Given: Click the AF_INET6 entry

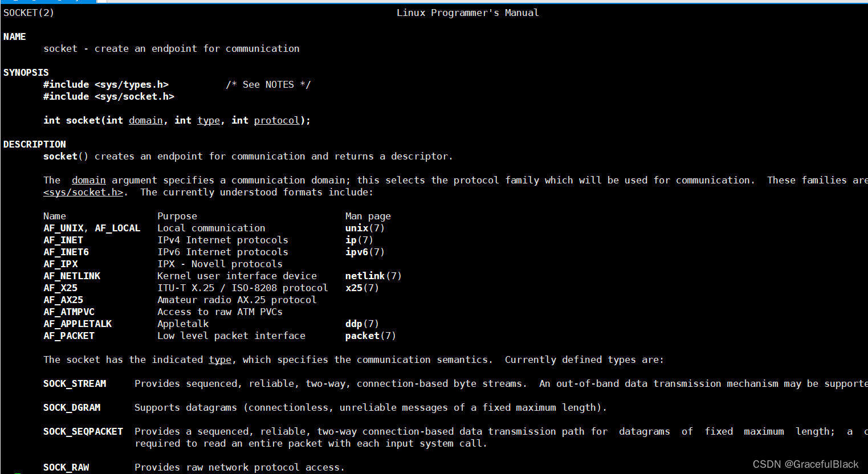Looking at the screenshot, I should tap(66, 252).
